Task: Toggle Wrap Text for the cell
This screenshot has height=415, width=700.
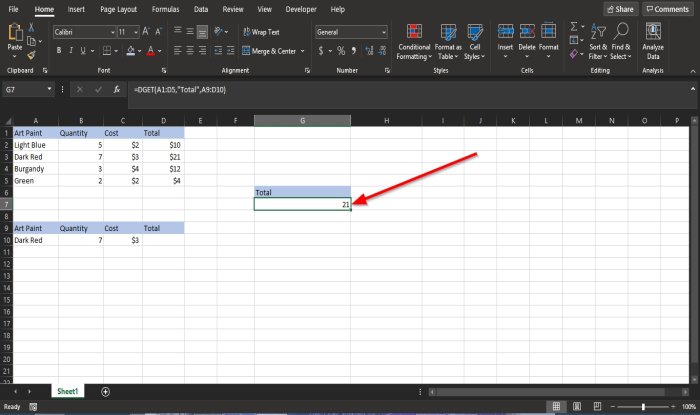Action: tap(260, 32)
